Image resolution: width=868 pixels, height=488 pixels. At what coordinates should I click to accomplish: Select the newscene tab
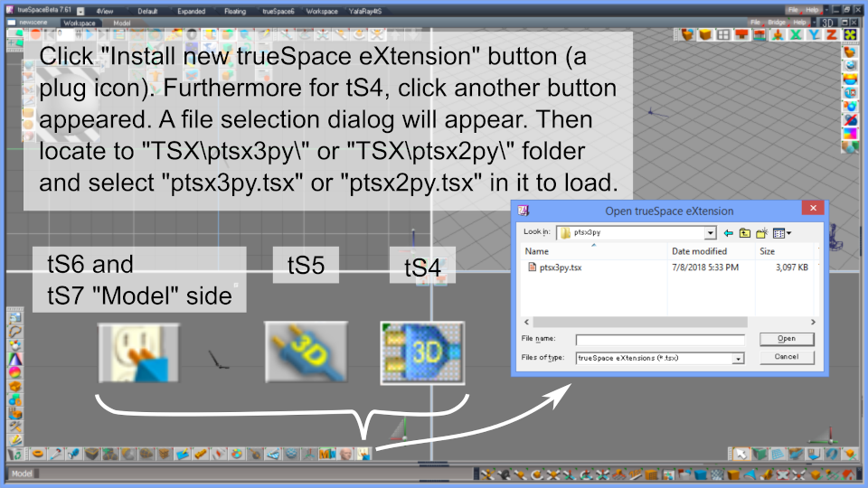(33, 23)
